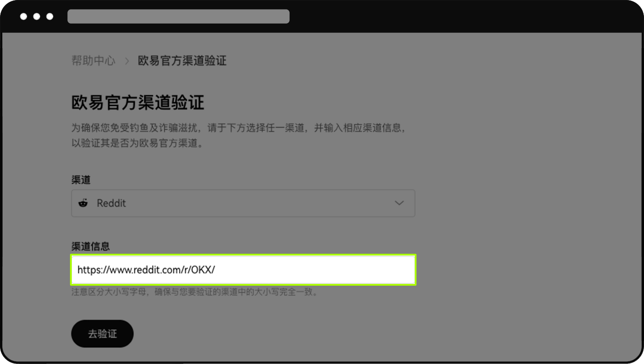
Task: Click the breadcrumb separator chevron
Action: tap(127, 61)
